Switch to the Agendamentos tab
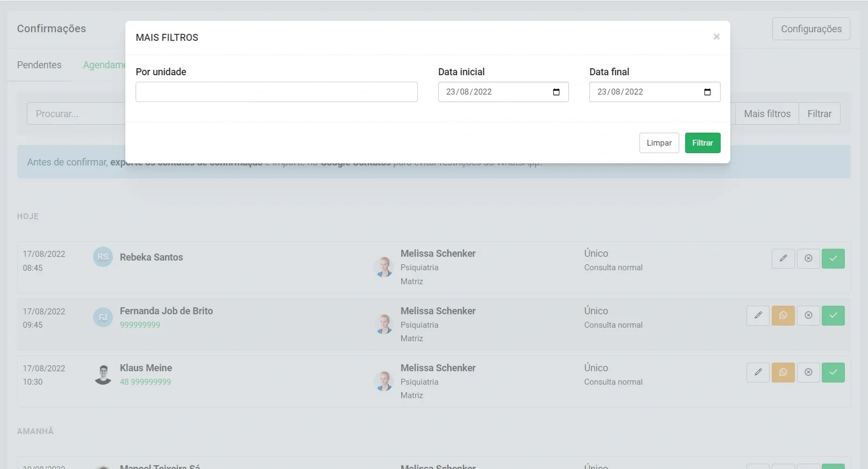The image size is (868, 469). click(x=104, y=65)
